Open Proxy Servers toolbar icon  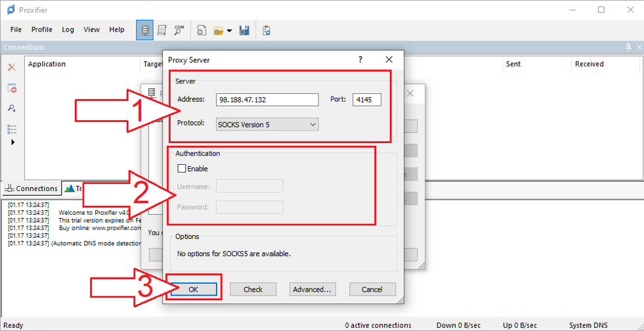point(144,30)
